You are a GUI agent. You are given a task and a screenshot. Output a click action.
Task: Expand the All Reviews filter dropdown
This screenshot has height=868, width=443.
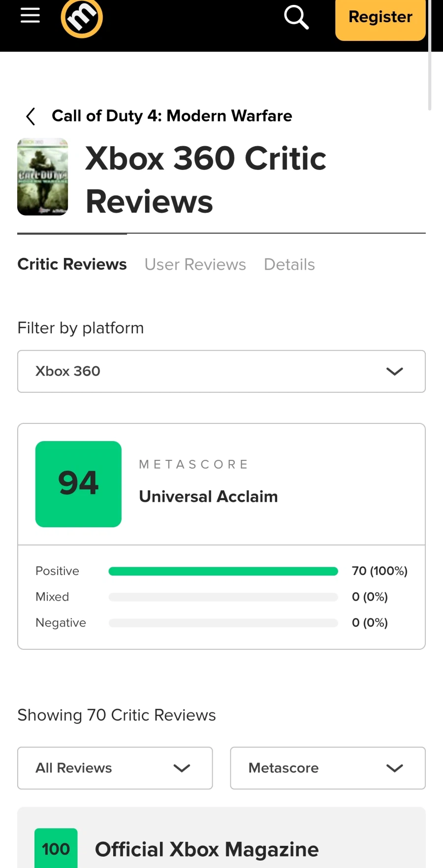115,768
